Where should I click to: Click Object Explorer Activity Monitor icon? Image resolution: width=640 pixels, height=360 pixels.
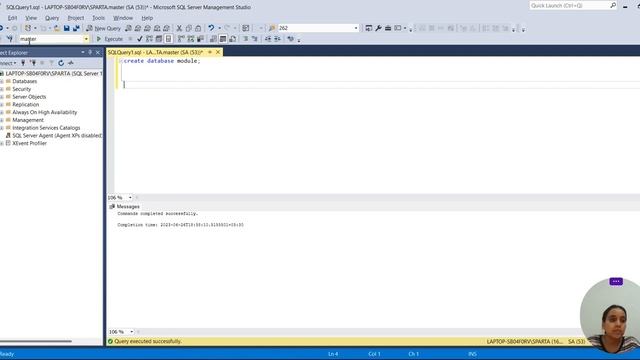pyautogui.click(x=71, y=63)
